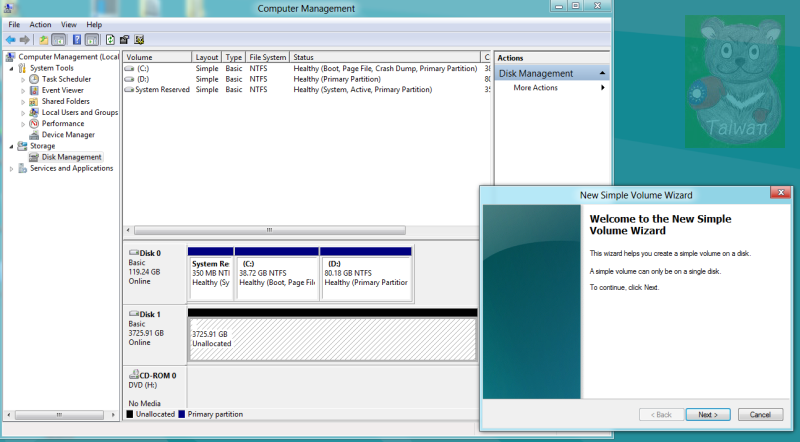
Task: Collapse the Storage tree node
Action: coord(11,146)
